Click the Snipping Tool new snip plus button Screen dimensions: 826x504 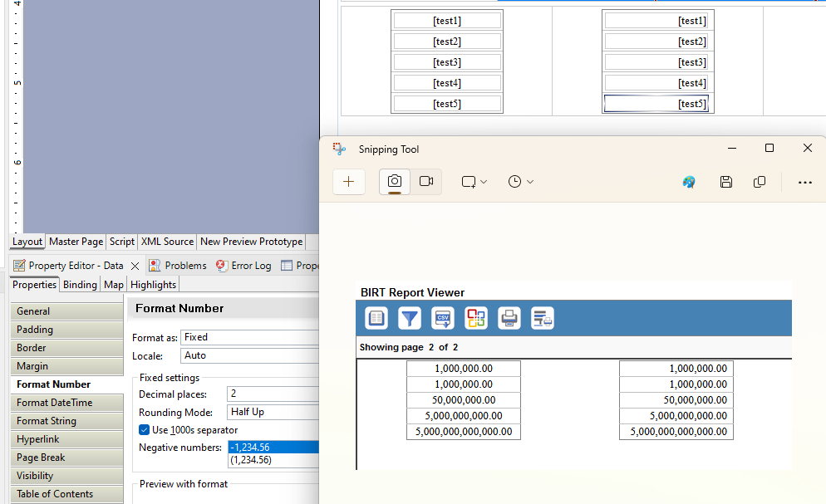[348, 182]
